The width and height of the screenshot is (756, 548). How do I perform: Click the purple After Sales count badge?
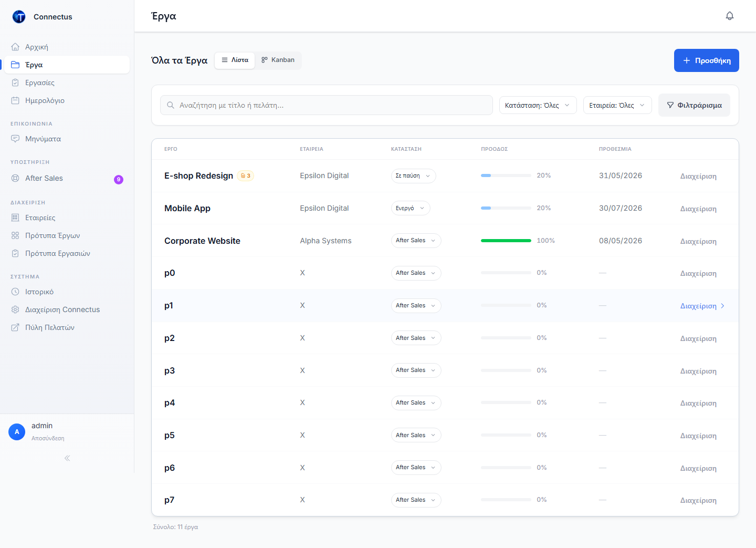119,180
